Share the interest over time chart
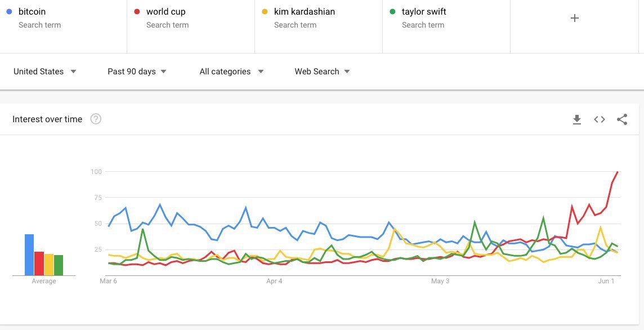644x330 pixels. (x=622, y=119)
